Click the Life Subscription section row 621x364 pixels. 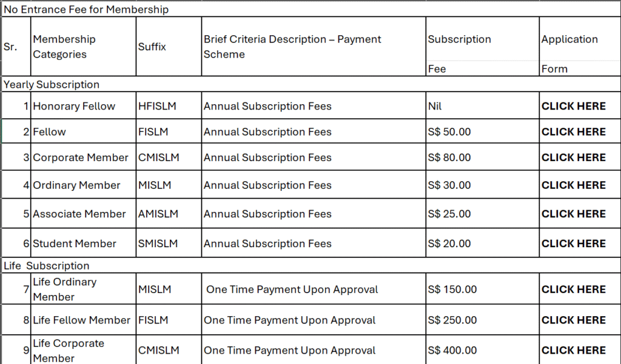pos(47,266)
